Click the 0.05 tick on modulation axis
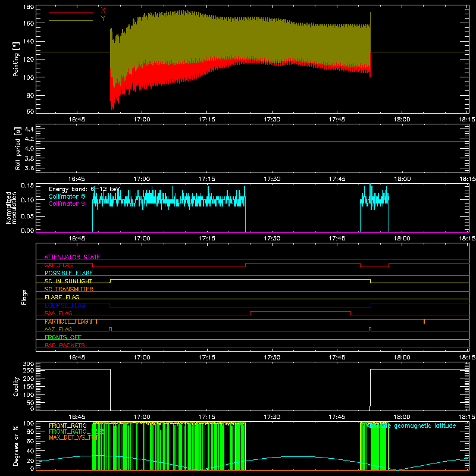 (27, 216)
